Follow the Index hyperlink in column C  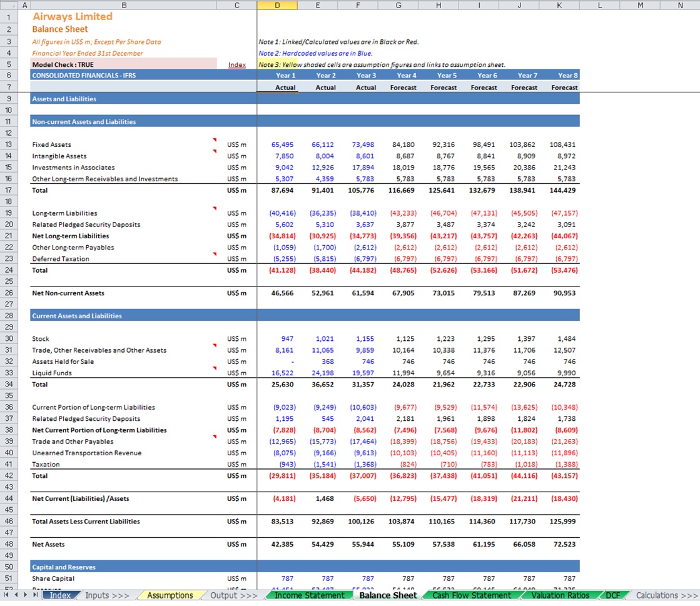click(237, 64)
